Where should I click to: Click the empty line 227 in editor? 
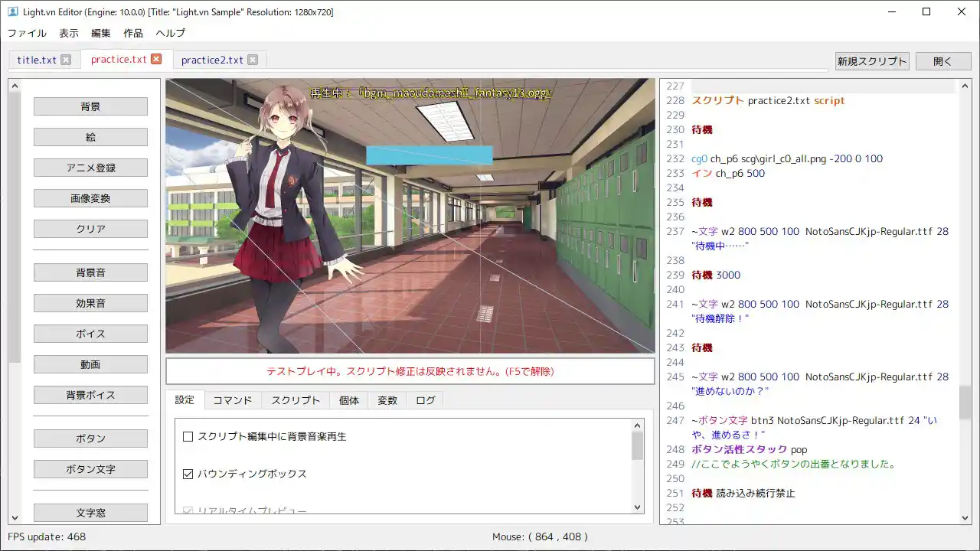pyautogui.click(x=823, y=86)
